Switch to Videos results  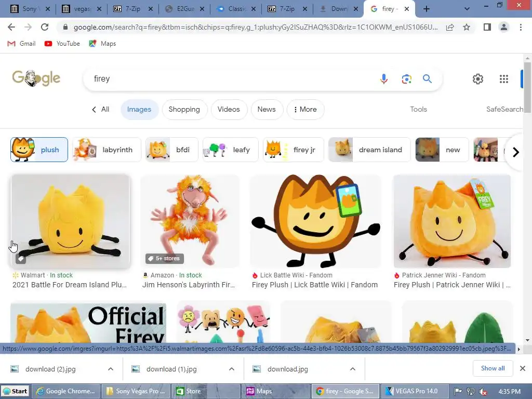[229, 109]
